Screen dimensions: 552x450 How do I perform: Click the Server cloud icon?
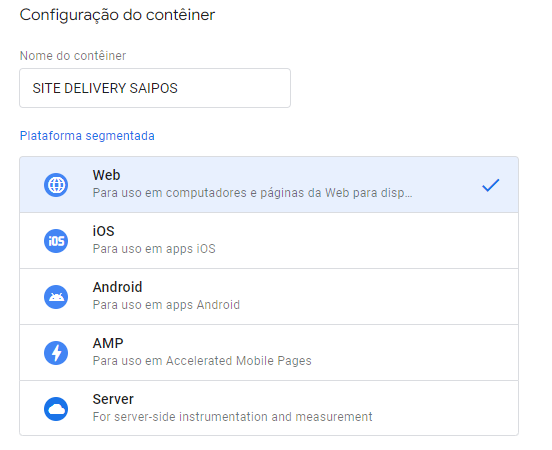[56, 409]
